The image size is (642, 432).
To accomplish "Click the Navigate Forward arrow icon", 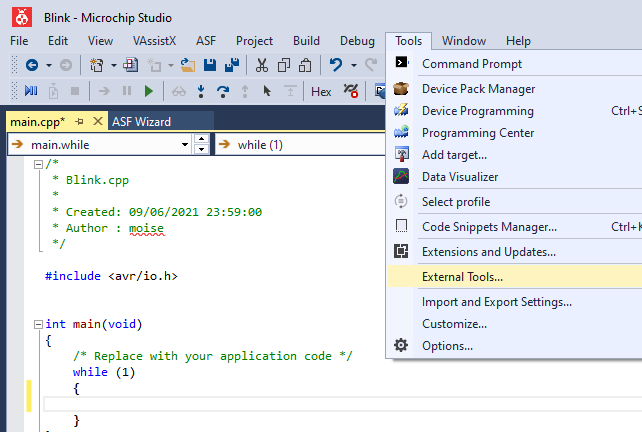I will coord(66,65).
